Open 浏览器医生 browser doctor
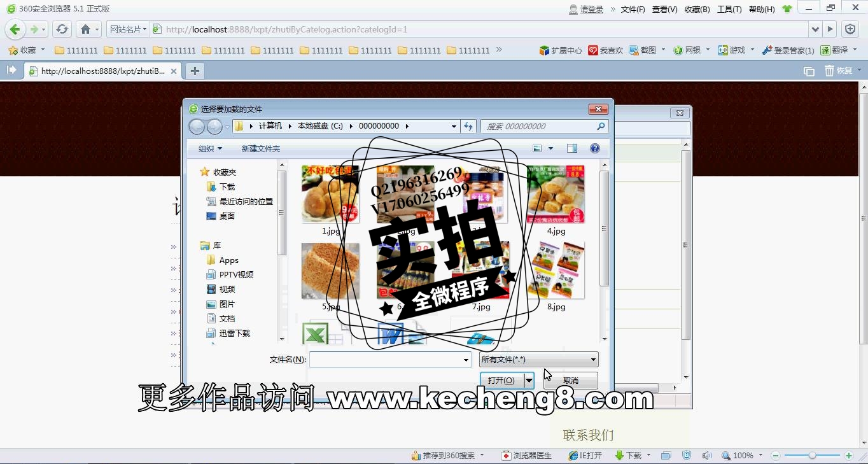The height and width of the screenshot is (464, 868). point(527,456)
